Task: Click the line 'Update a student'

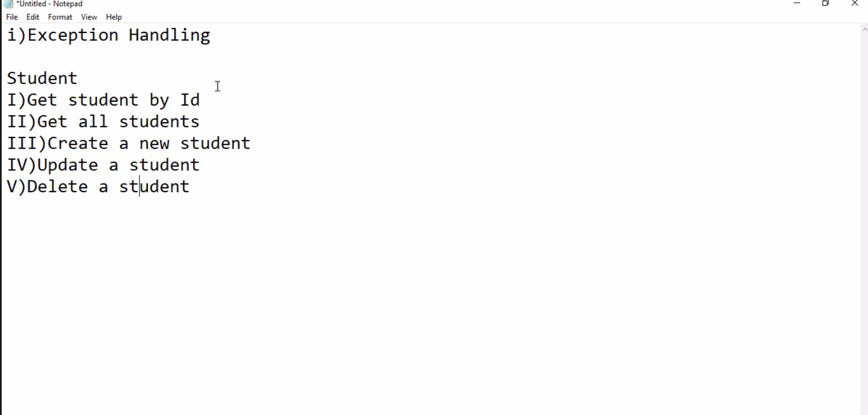Action: (x=103, y=164)
